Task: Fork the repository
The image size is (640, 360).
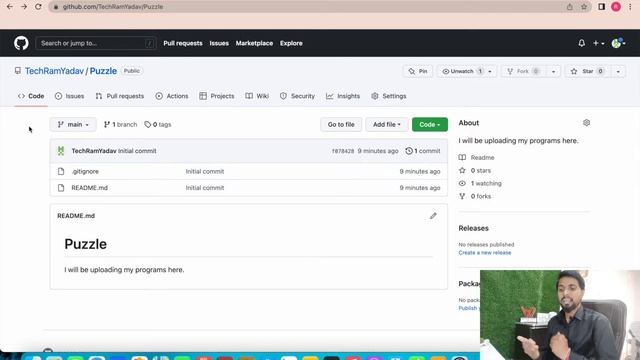Action: (x=524, y=71)
